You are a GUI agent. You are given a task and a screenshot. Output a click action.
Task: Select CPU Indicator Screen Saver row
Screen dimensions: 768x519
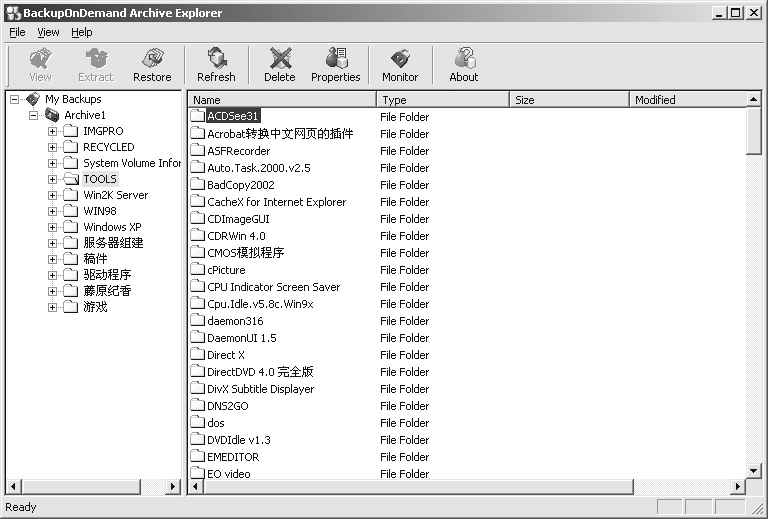click(273, 287)
